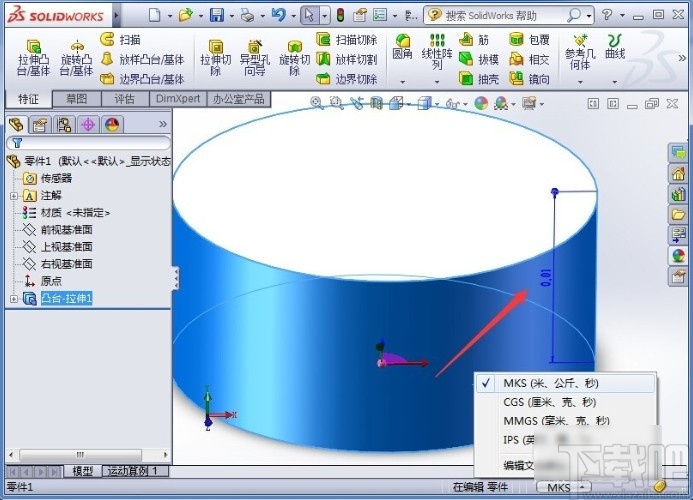693x500 pixels.
Task: Click the Rebuild traffic light icon
Action: coord(340,15)
